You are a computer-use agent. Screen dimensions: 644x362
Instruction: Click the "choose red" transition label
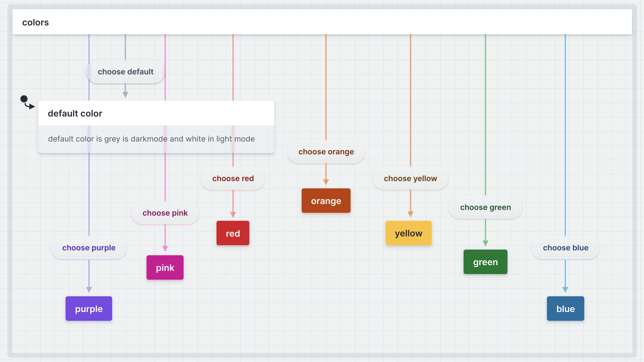[233, 178]
